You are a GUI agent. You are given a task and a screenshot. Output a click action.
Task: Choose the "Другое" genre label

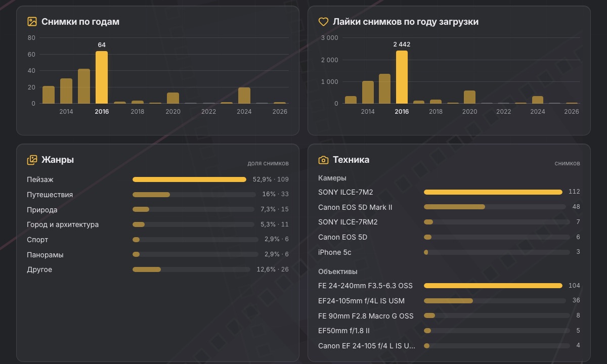[x=39, y=269]
